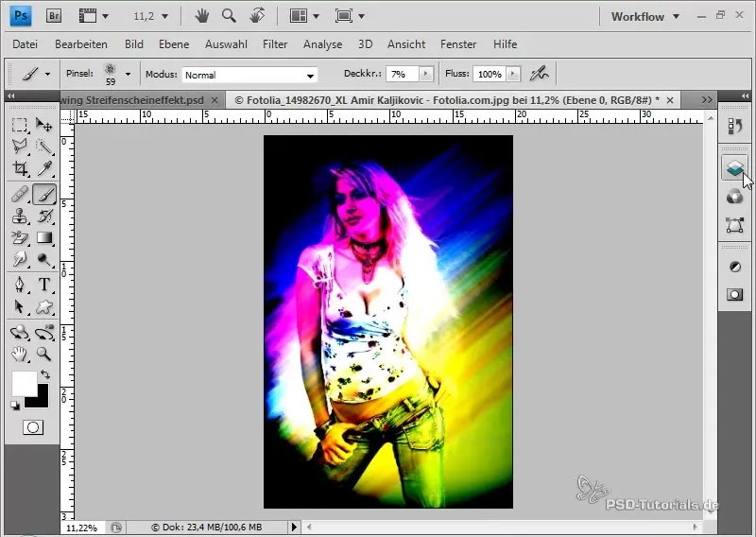Select the History Brush tool
The width and height of the screenshot is (756, 537).
44,217
